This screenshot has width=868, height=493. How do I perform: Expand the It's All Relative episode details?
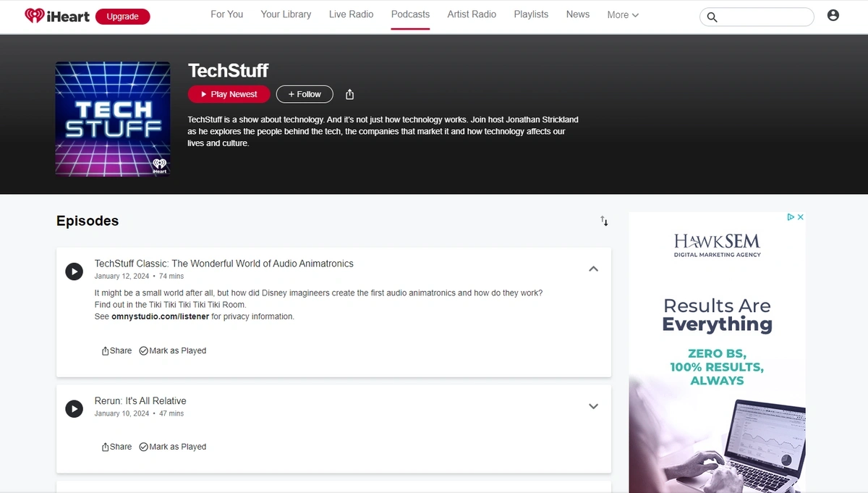coord(593,406)
